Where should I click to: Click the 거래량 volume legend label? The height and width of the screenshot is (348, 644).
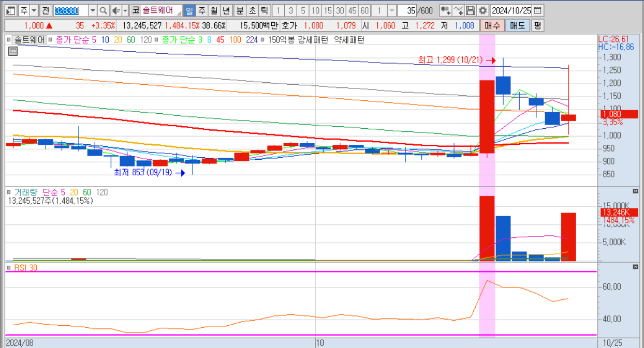pos(26,192)
